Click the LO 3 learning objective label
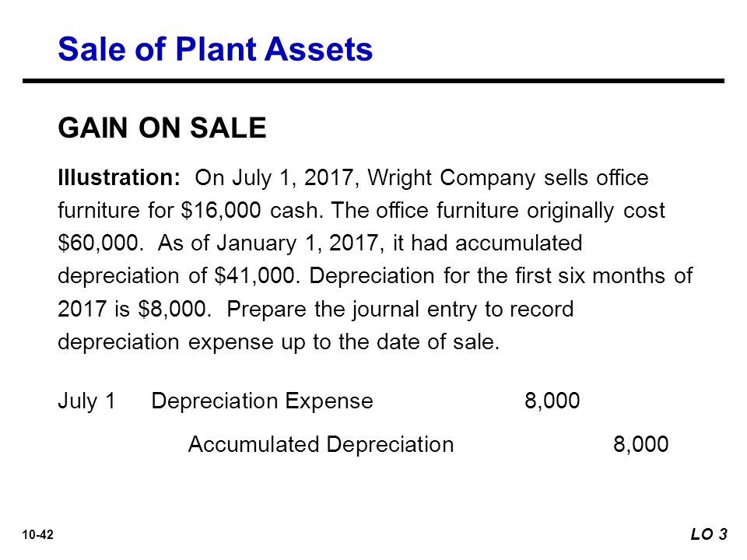This screenshot has height=560, width=747. 709,534
